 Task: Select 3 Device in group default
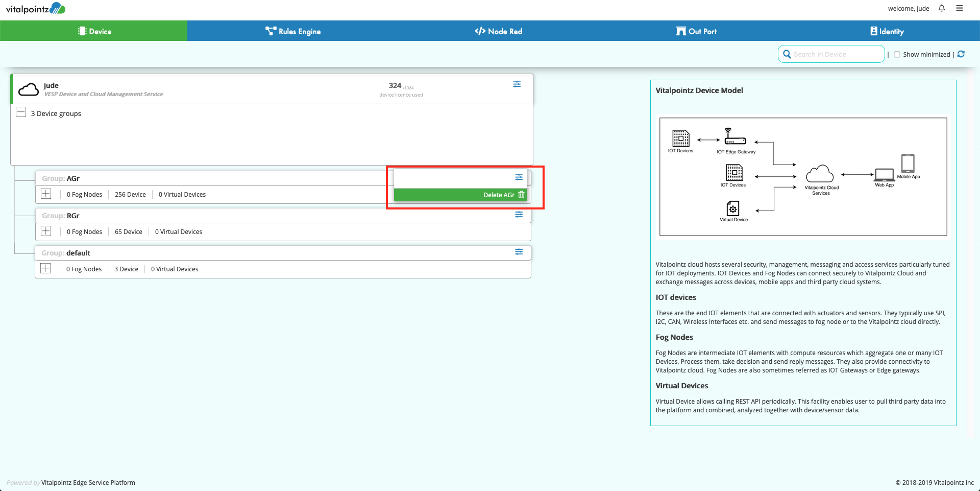point(126,269)
